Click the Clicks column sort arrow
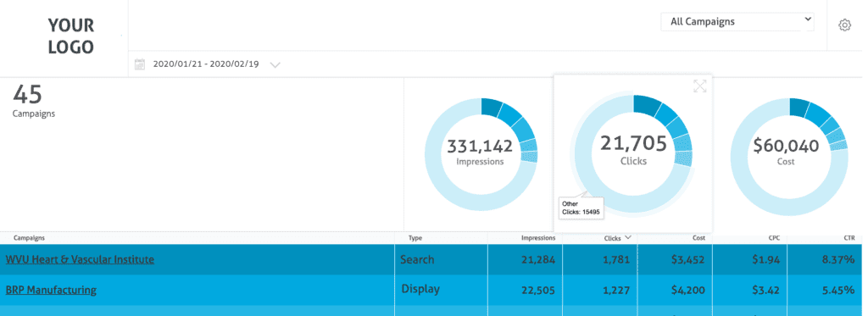The image size is (868, 316). pos(627,237)
